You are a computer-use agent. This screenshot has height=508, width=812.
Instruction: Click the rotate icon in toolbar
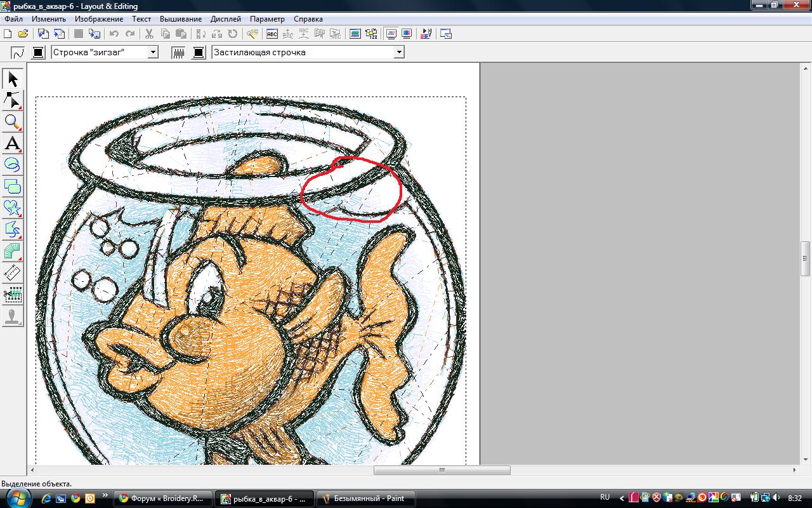pos(233,34)
